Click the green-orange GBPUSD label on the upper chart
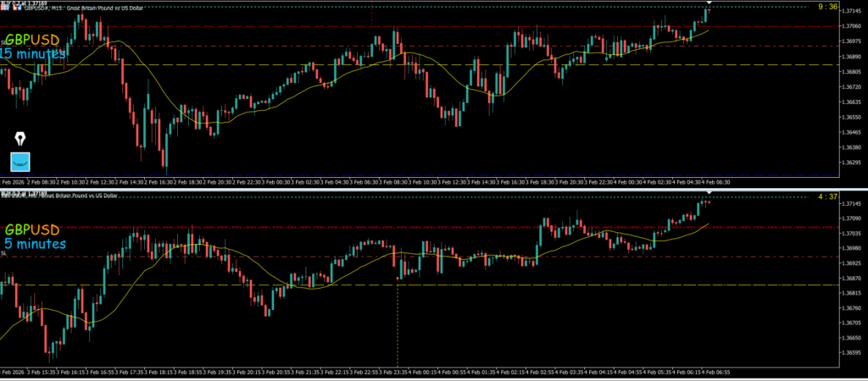The width and height of the screenshot is (868, 381). [32, 40]
